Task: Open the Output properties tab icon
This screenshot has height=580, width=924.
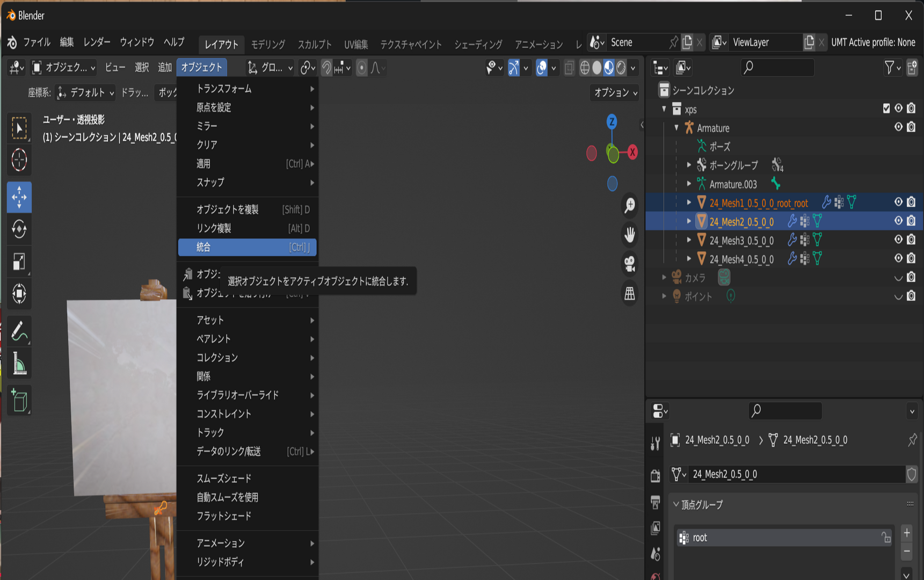Action: pyautogui.click(x=655, y=502)
